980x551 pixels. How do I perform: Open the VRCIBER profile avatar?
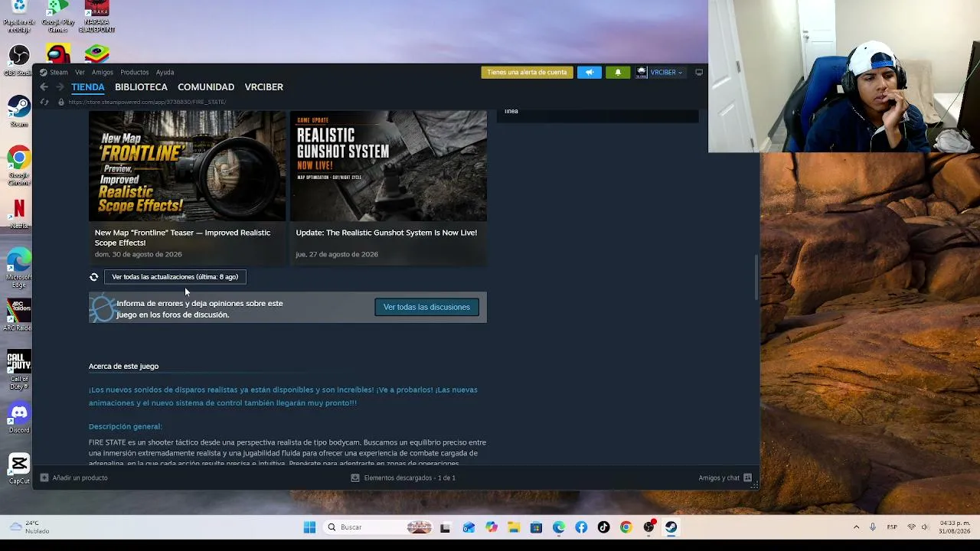(x=642, y=73)
